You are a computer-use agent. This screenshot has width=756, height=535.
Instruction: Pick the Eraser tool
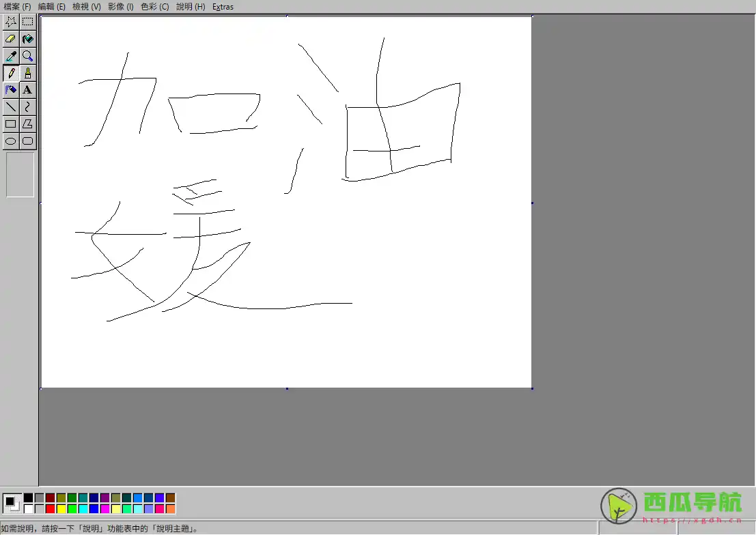click(11, 39)
